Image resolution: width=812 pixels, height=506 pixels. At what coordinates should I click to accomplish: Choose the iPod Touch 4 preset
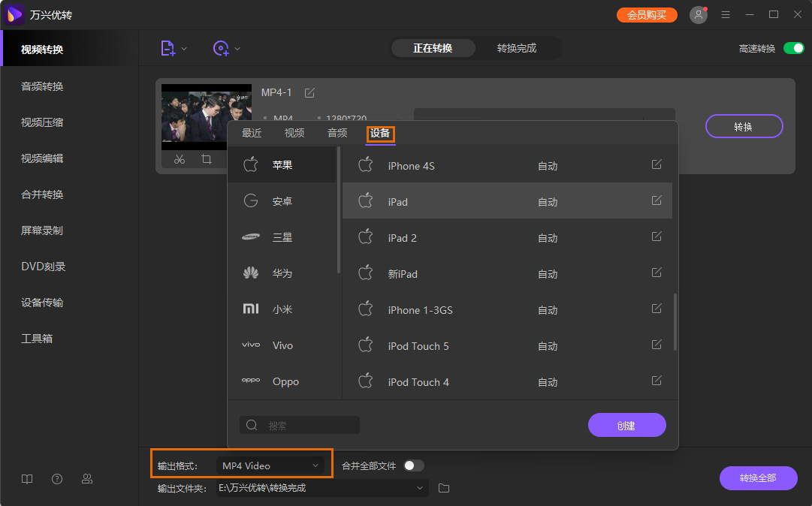point(507,381)
